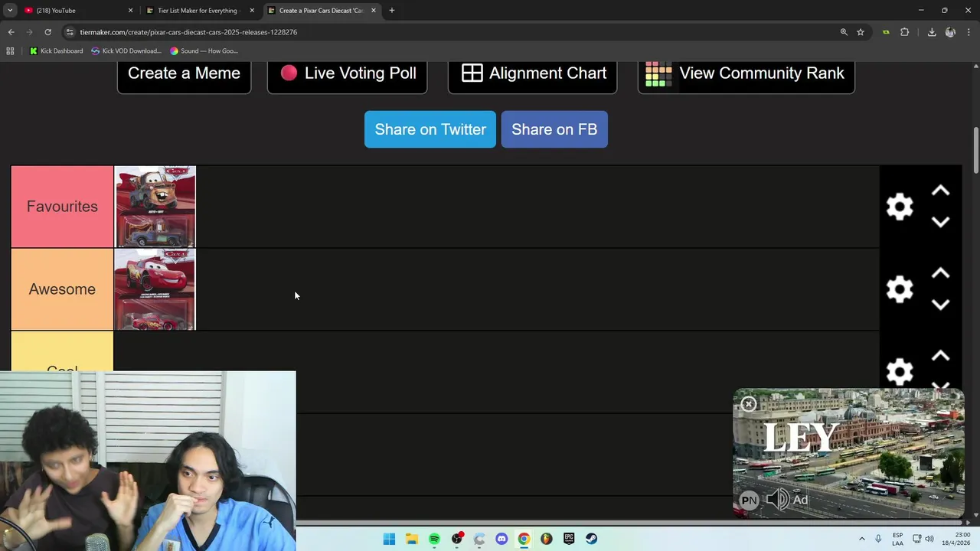
Task: Click the PN logo on the ad
Action: click(x=749, y=500)
